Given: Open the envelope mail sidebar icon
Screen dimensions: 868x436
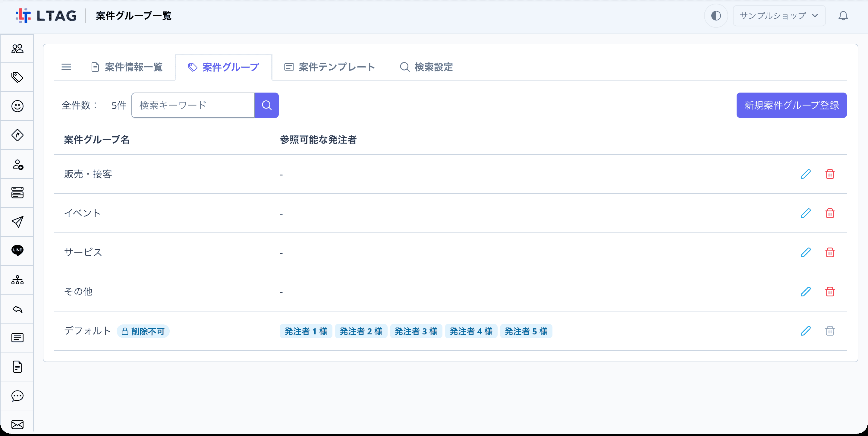Looking at the screenshot, I should click(17, 424).
